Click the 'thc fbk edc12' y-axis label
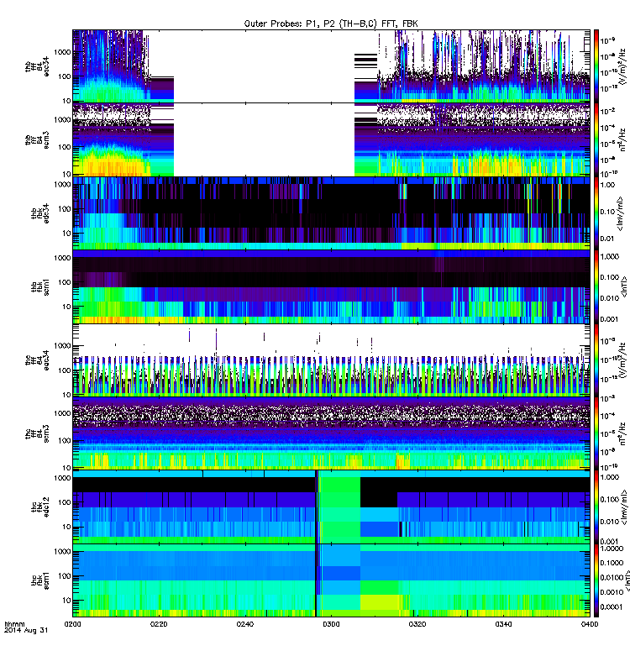This screenshot has height=672, width=630. pos(39,507)
